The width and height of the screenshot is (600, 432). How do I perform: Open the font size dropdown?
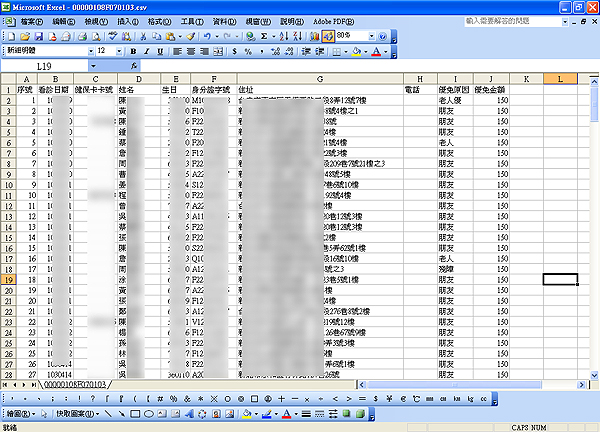point(120,51)
